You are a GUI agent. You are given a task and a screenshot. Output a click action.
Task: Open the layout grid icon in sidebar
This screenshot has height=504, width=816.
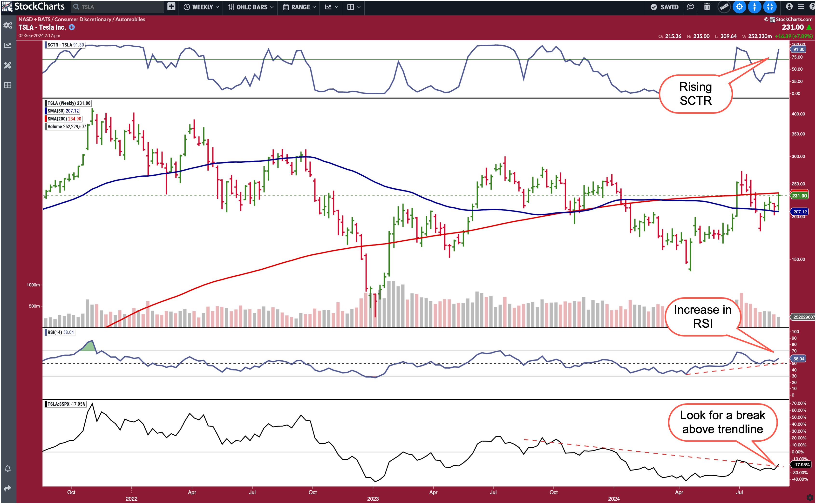coord(8,85)
